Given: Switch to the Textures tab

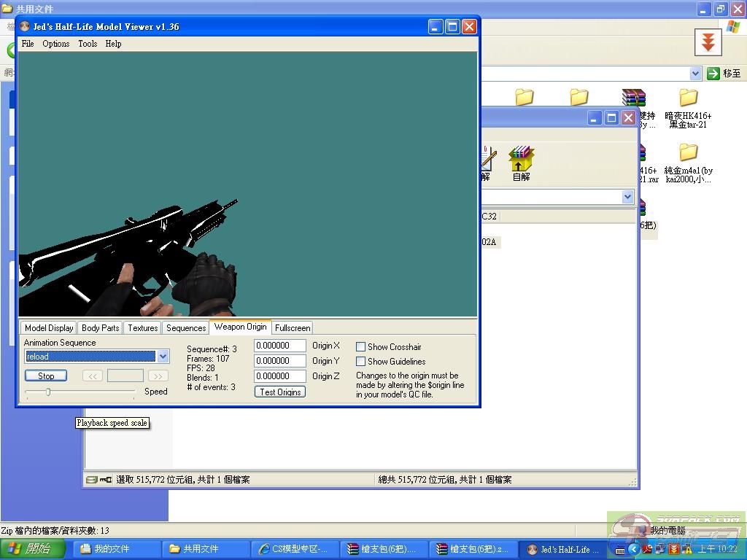Looking at the screenshot, I should [142, 328].
